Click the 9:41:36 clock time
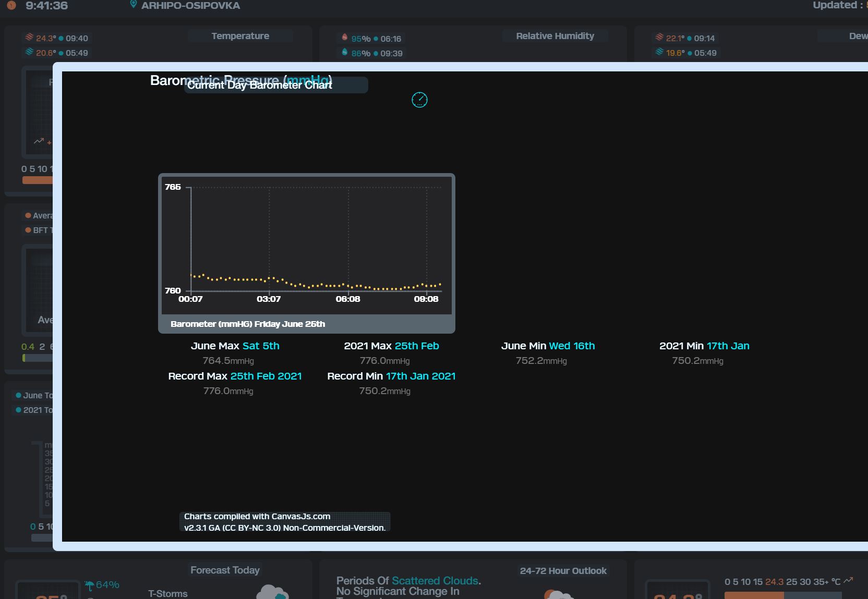868x599 pixels. [x=46, y=6]
